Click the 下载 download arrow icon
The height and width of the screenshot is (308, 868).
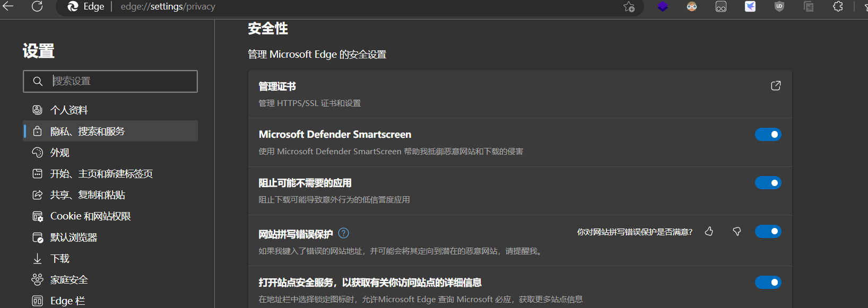(37, 259)
